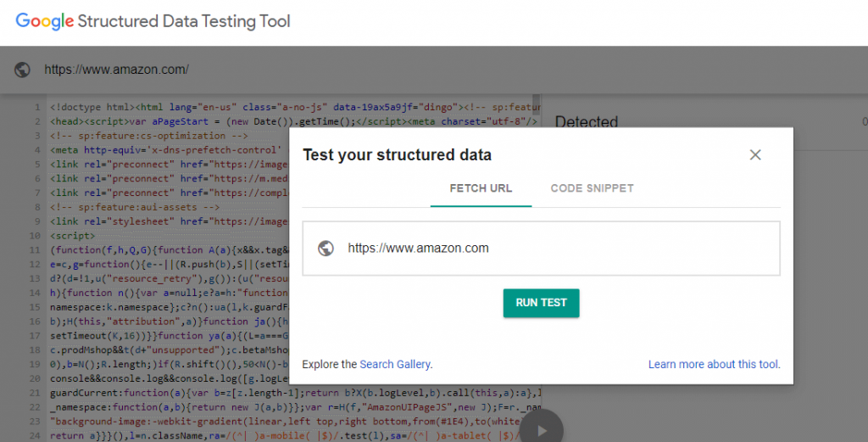Click the https://www.amazon.com/ text in top bar
Image resolution: width=868 pixels, height=442 pixels.
(116, 70)
